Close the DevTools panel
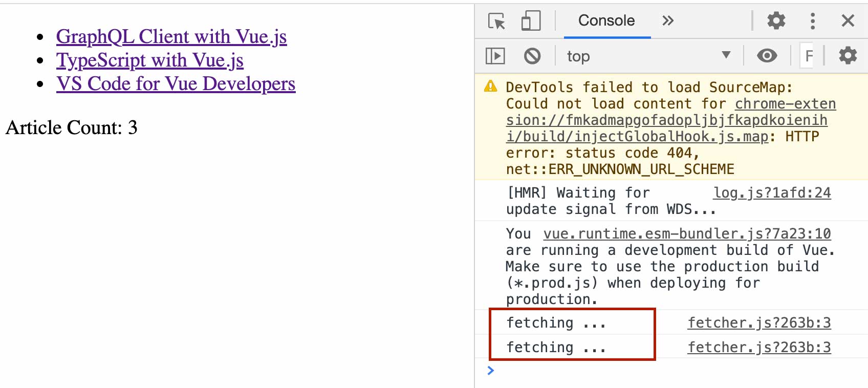The image size is (868, 388). pos(848,21)
